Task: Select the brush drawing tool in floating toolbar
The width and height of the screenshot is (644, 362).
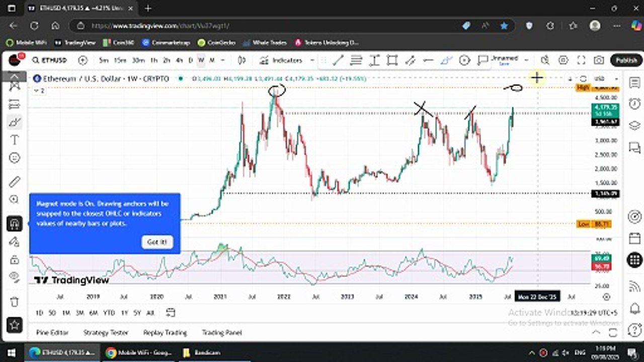Action: point(410,60)
